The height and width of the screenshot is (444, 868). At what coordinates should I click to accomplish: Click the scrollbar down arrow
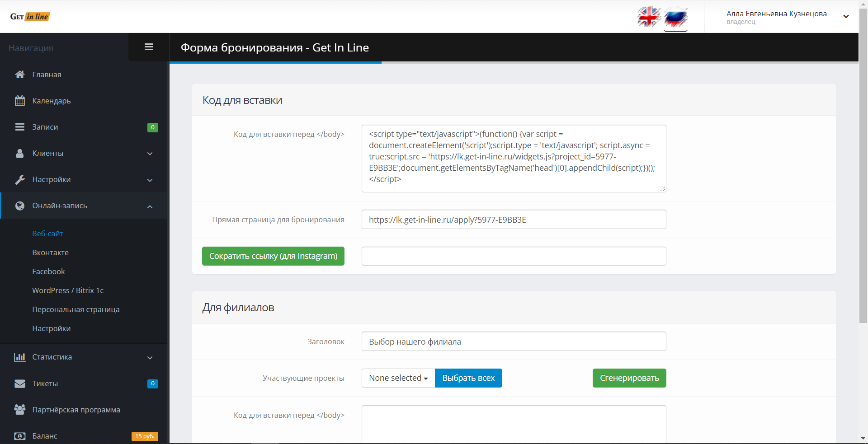pos(863,439)
